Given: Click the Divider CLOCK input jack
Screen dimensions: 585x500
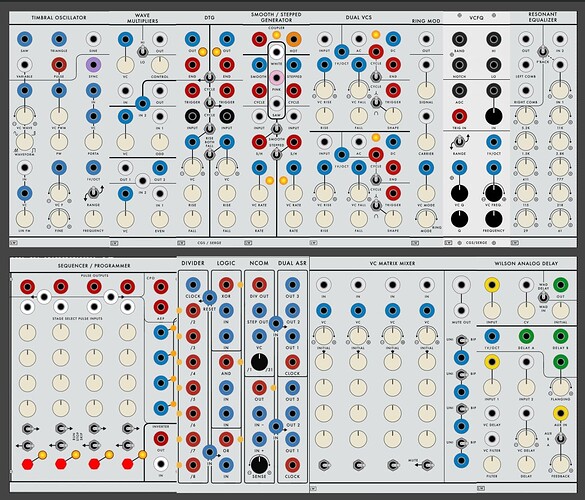Looking at the screenshot, I should (x=193, y=285).
